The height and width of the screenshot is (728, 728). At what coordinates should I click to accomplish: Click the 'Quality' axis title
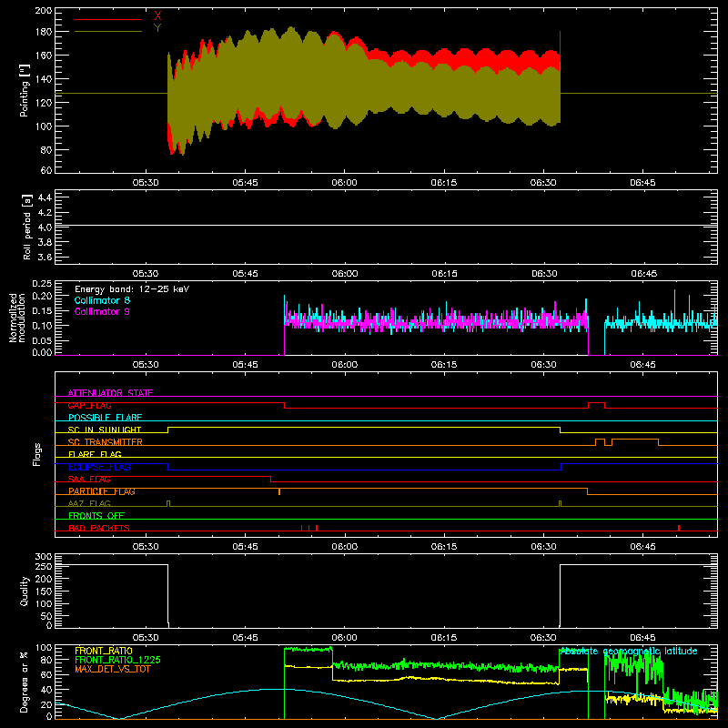click(25, 591)
